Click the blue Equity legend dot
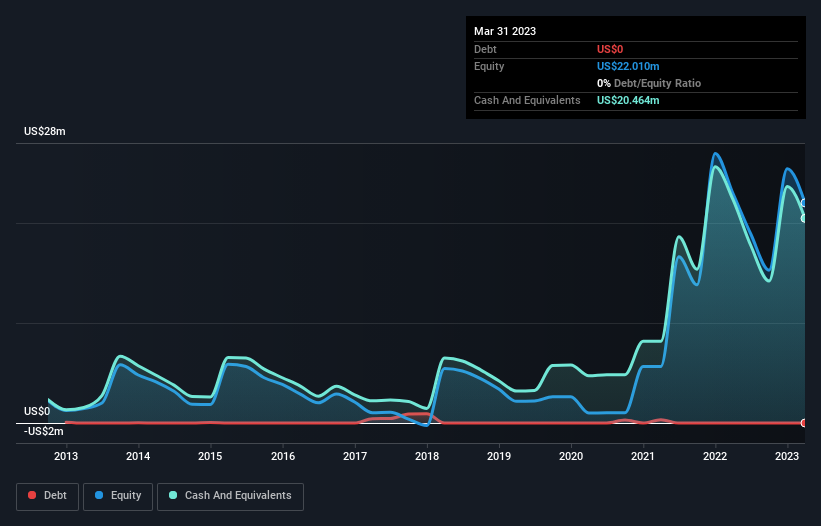 tap(99, 495)
